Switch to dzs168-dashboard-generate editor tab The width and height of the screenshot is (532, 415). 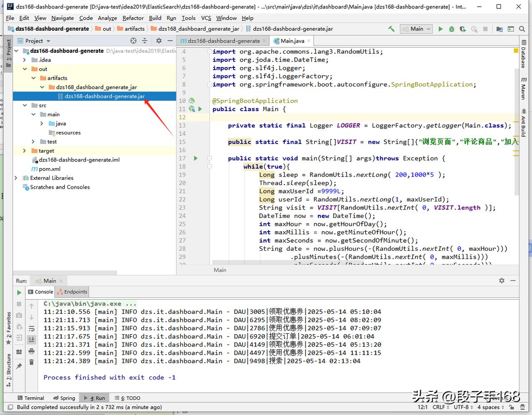pos(223,40)
